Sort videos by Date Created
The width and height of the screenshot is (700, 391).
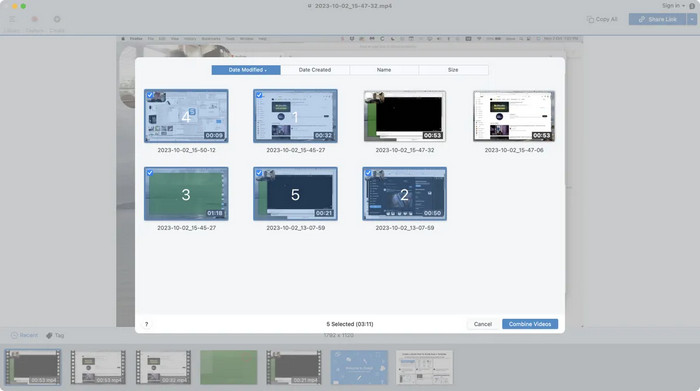[315, 70]
